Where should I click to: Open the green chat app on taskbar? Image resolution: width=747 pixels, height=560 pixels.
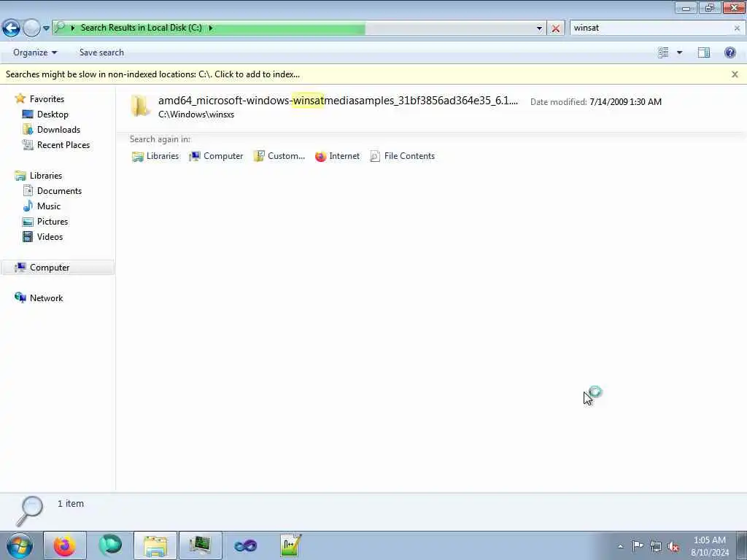pos(110,545)
